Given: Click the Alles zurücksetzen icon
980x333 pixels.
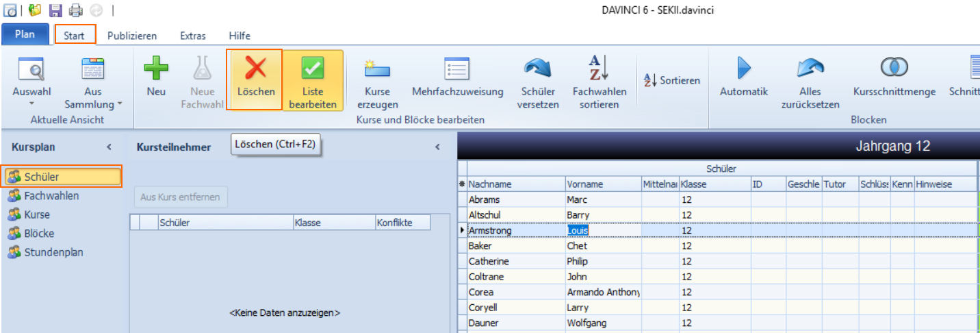Looking at the screenshot, I should [x=810, y=69].
